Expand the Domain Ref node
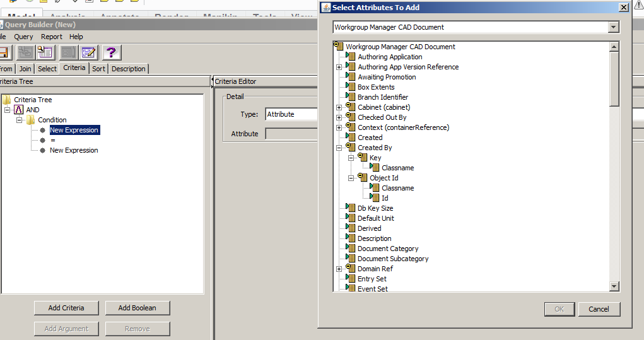This screenshot has height=340, width=644. [339, 269]
